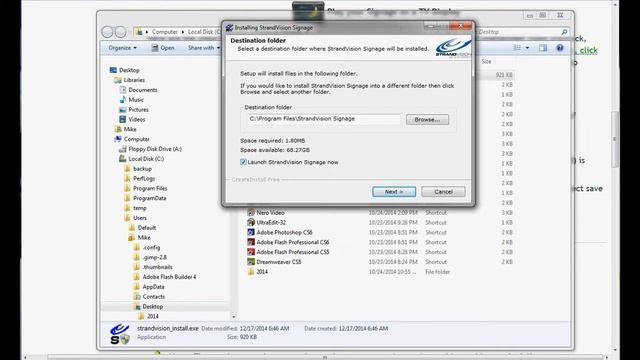This screenshot has height=360, width=640.
Task: Click the Adobe Photoshop CS6 shortcut icon
Action: 251,232
